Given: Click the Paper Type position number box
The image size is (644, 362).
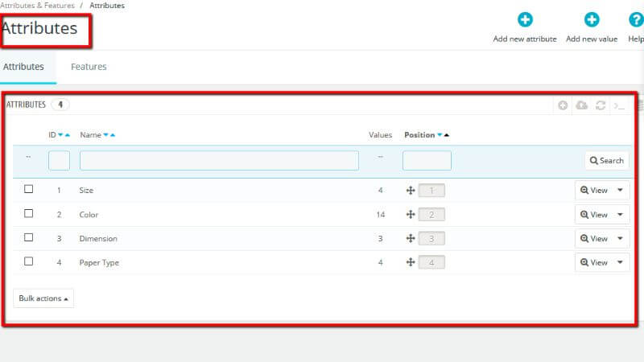Looking at the screenshot, I should [431, 262].
